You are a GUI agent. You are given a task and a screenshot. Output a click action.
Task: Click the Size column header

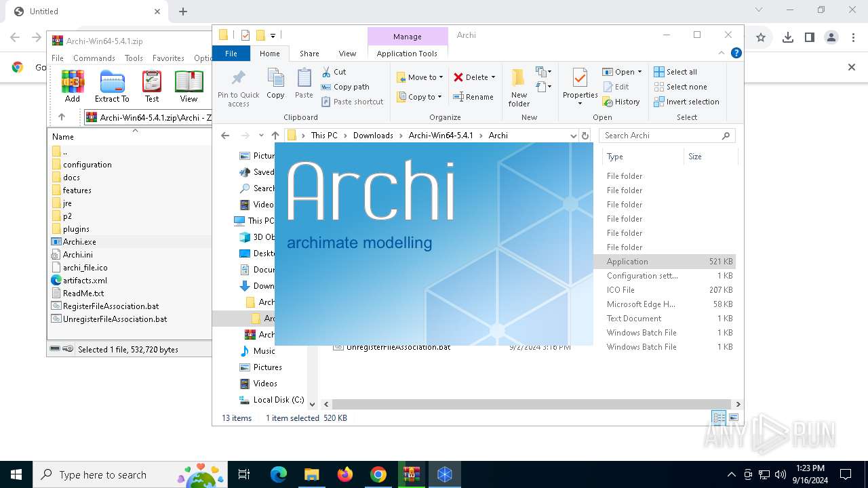[x=710, y=157]
